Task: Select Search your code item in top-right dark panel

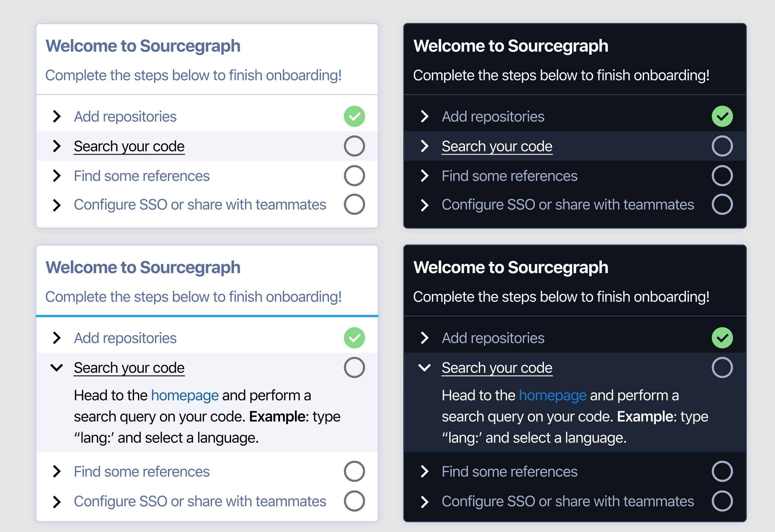Action: tap(497, 146)
